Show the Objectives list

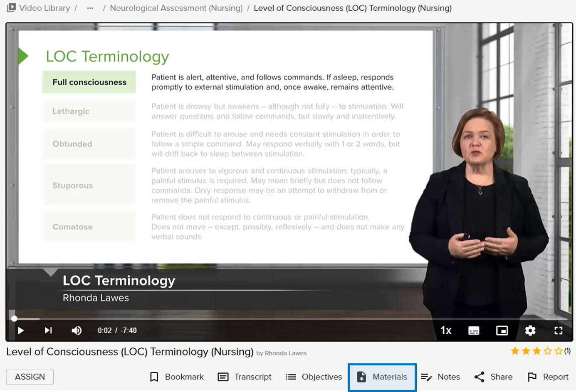(x=314, y=377)
